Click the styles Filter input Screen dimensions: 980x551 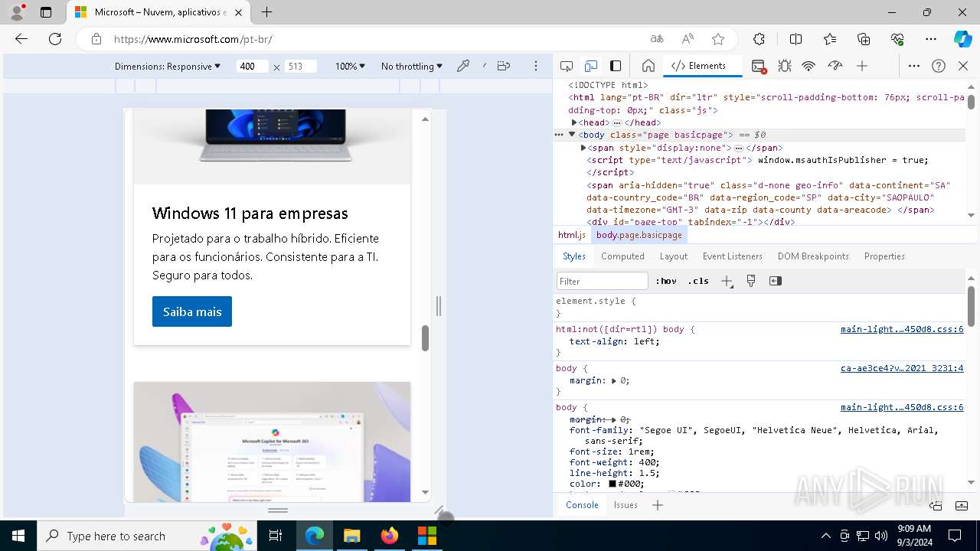pyautogui.click(x=603, y=281)
